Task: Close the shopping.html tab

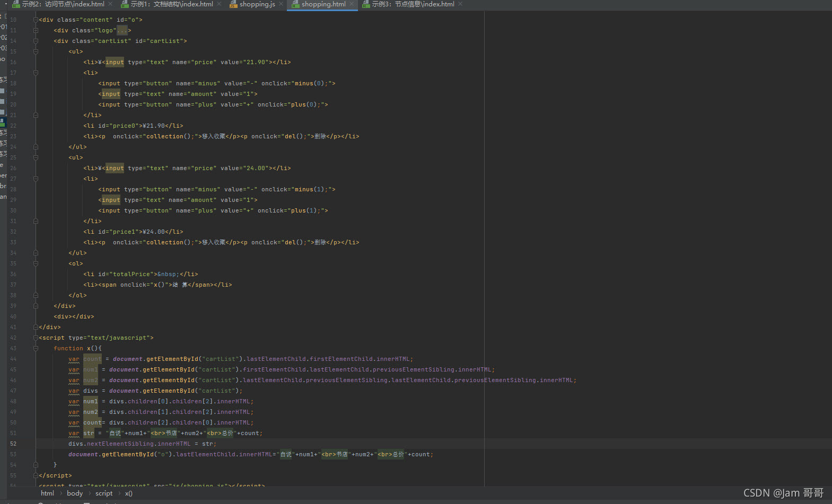Action: 352,4
